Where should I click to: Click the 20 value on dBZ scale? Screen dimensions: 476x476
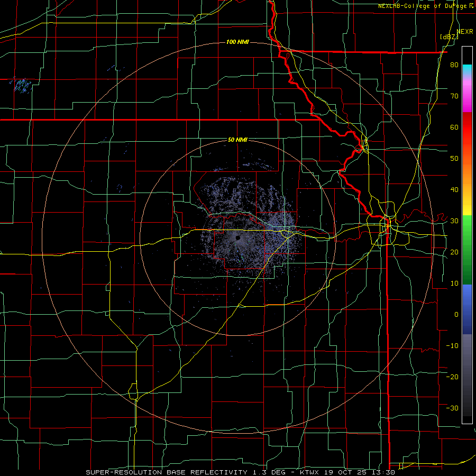pos(454,252)
